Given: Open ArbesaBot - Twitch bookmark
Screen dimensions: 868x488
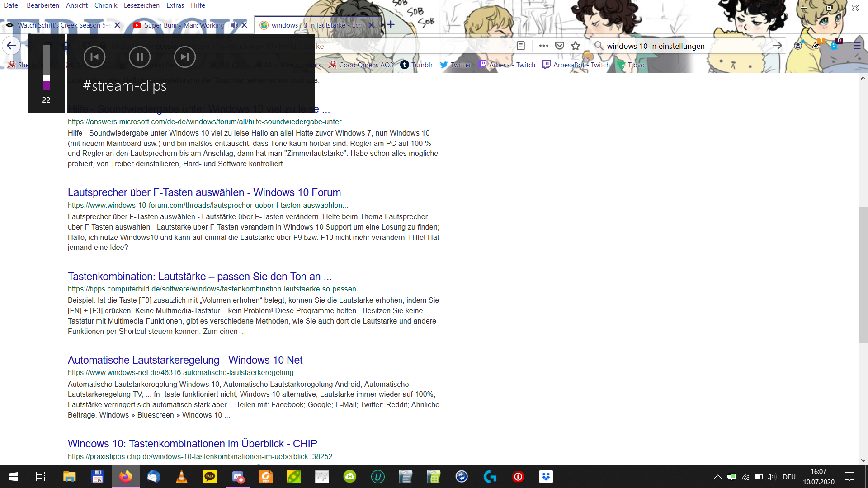Looking at the screenshot, I should click(x=576, y=65).
